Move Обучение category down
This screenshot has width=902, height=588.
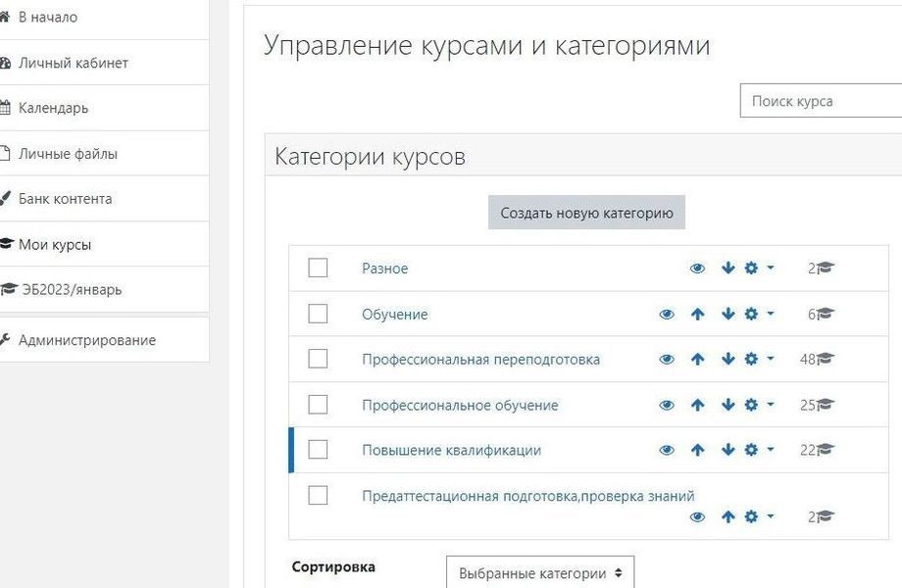click(x=728, y=314)
